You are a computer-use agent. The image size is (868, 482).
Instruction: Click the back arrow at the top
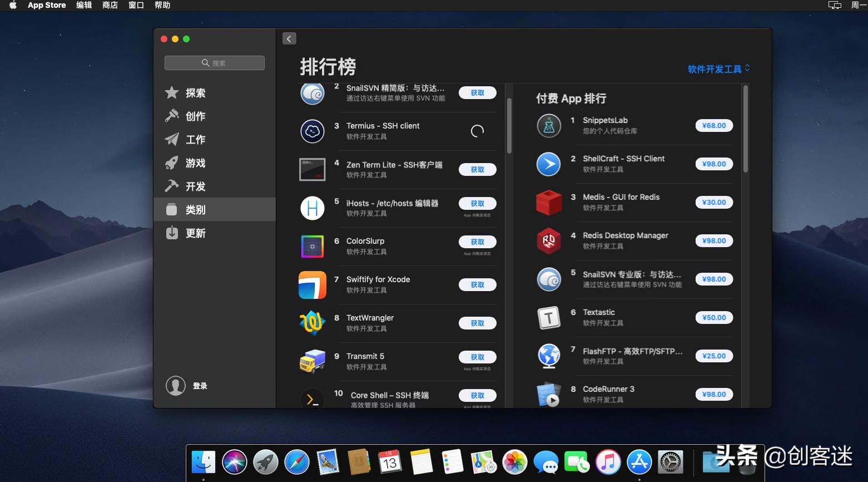click(289, 38)
